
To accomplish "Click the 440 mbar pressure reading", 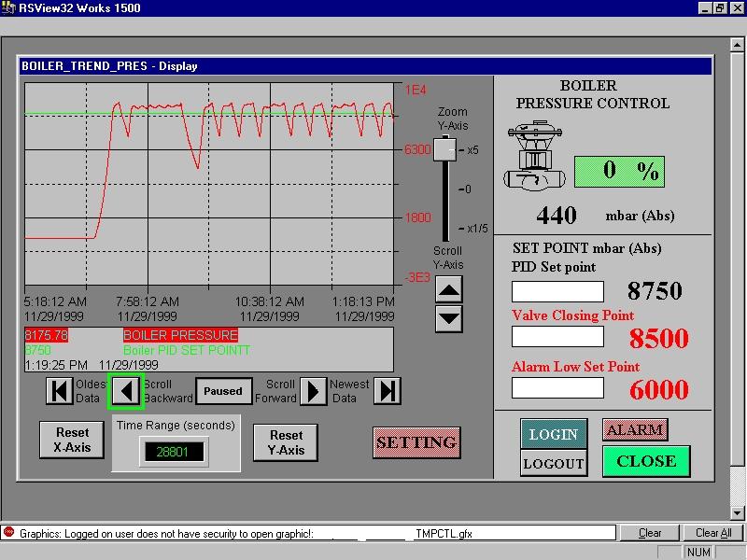I will point(557,216).
